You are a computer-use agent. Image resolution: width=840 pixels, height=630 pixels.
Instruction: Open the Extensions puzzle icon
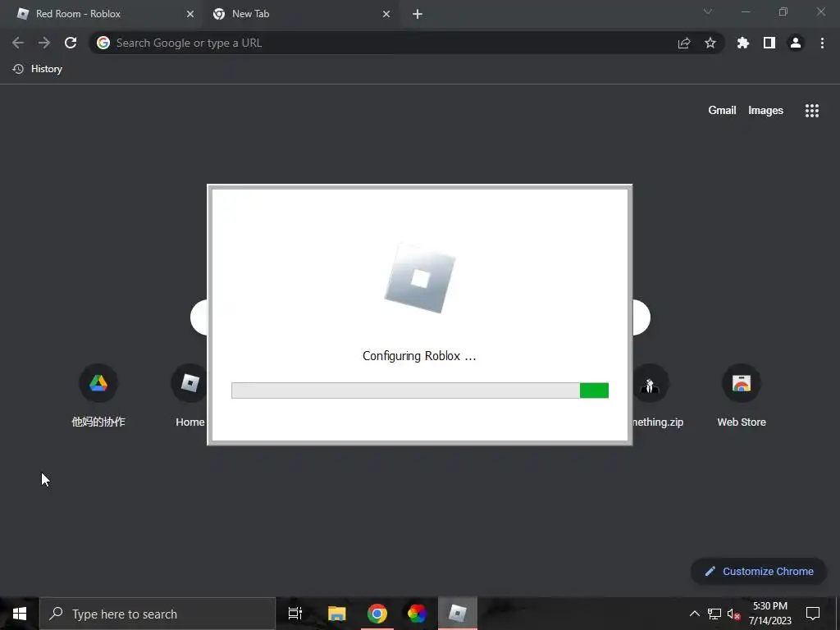click(x=743, y=43)
